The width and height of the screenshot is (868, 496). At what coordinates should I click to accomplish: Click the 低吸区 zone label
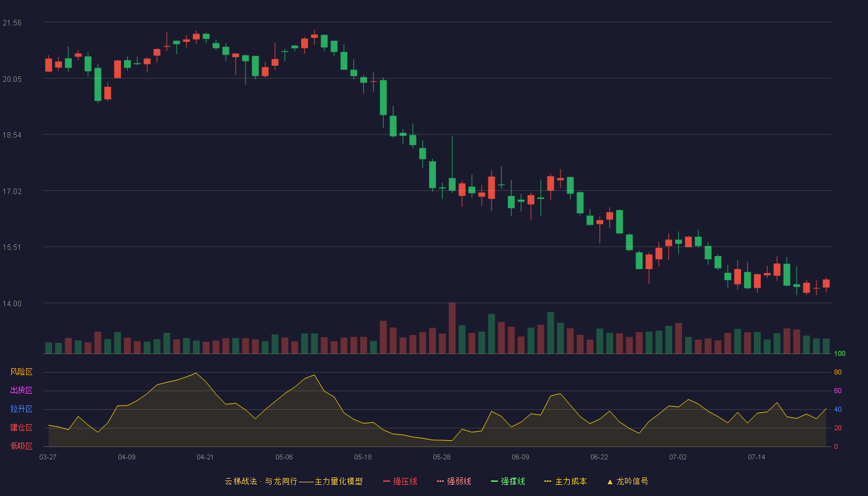pos(21,446)
